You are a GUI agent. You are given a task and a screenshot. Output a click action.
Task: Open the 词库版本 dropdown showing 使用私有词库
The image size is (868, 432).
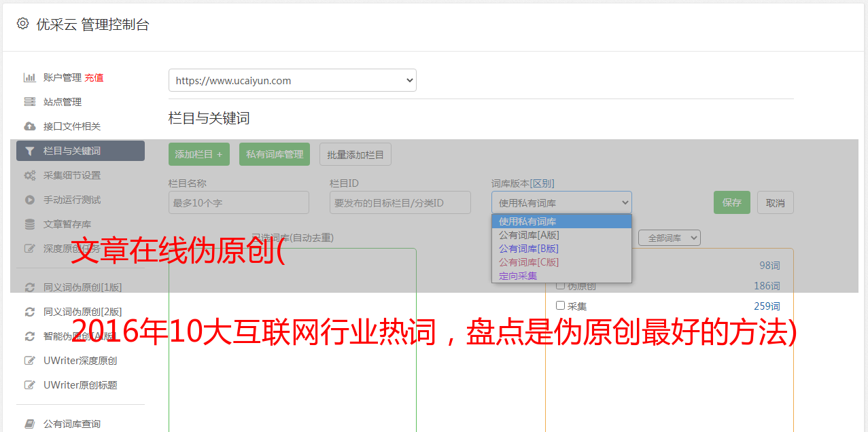click(x=561, y=202)
